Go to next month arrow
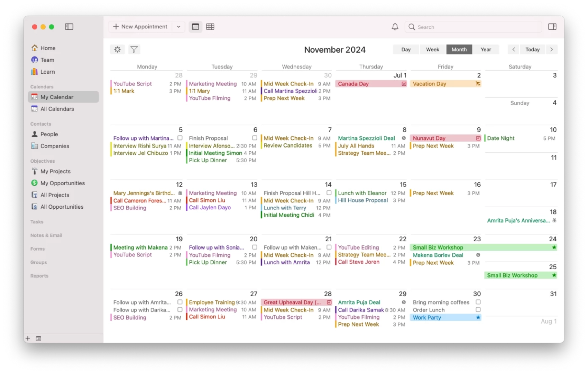Screen dimensions: 588x371 [552, 49]
